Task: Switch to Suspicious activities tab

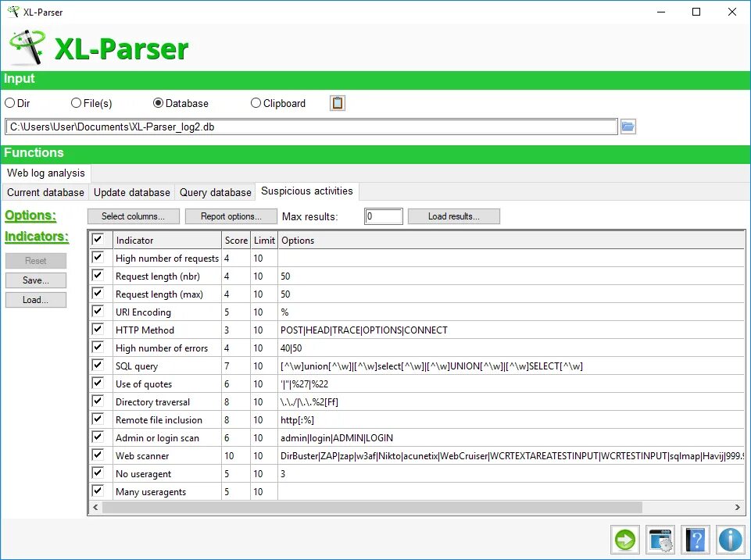Action: (307, 191)
